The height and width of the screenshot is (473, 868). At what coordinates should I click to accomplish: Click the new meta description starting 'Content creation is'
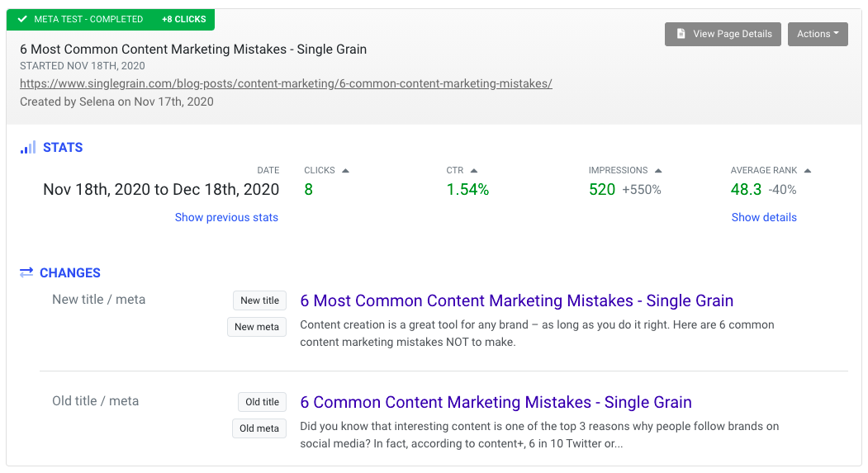click(x=537, y=333)
